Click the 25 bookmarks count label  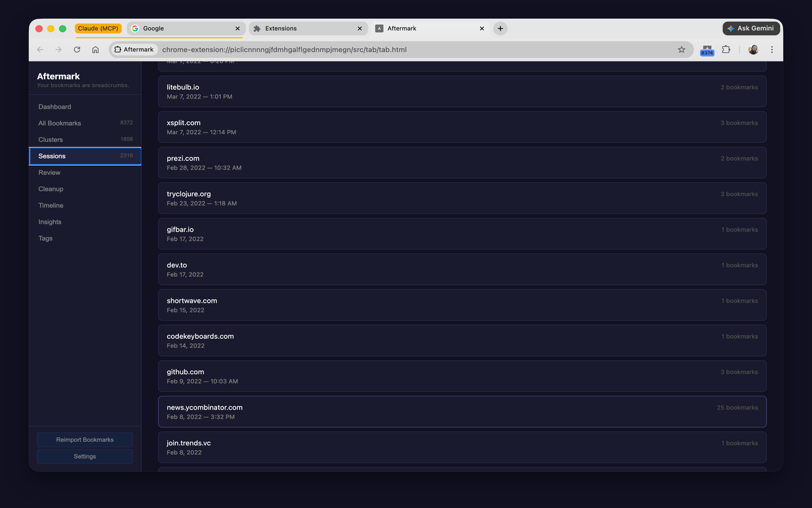point(737,408)
